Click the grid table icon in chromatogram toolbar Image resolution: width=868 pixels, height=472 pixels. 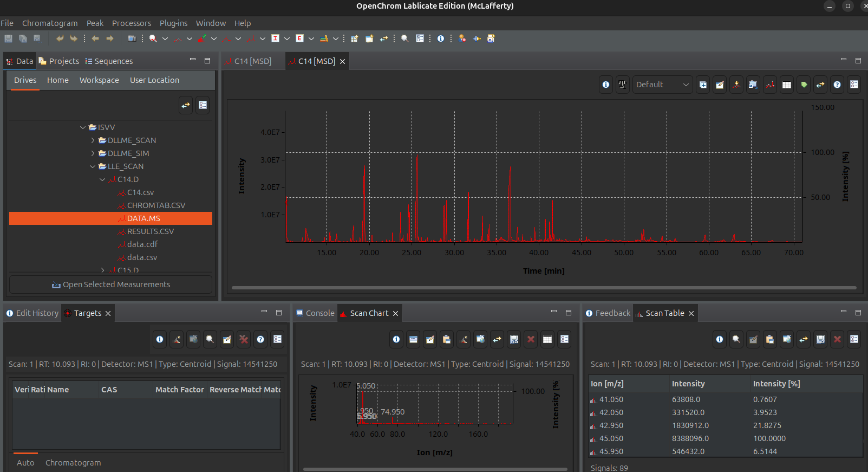(x=787, y=85)
